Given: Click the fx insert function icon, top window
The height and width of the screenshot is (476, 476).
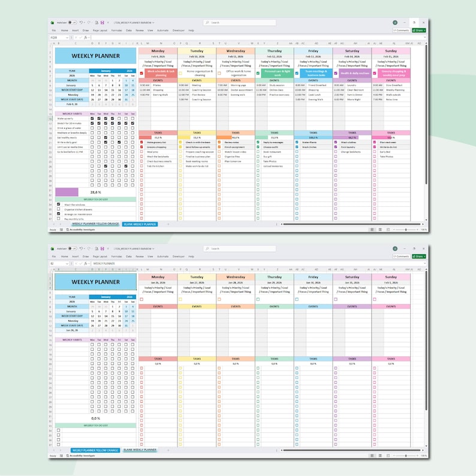Looking at the screenshot, I should click(x=86, y=37).
